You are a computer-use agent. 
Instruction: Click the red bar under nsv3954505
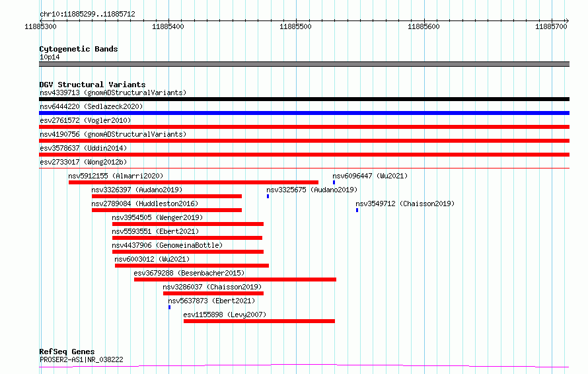tap(188, 224)
